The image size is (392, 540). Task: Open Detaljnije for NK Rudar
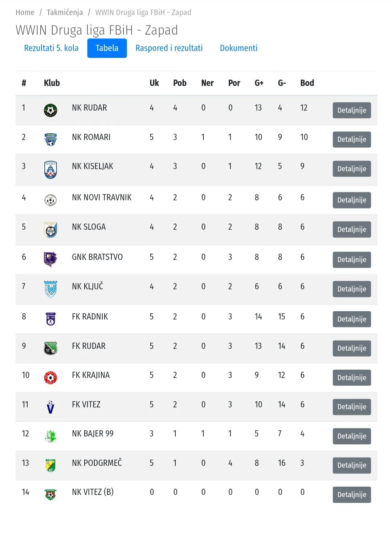[352, 110]
